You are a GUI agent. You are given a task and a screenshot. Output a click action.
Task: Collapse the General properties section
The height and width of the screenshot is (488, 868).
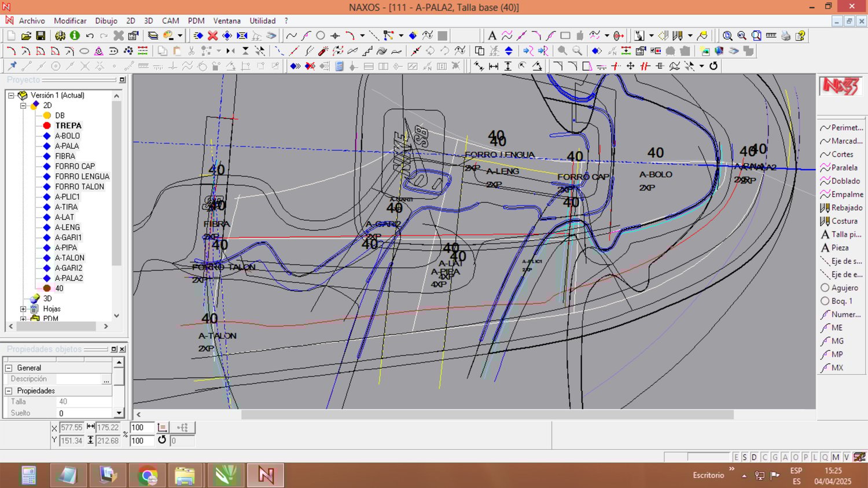tap(9, 368)
